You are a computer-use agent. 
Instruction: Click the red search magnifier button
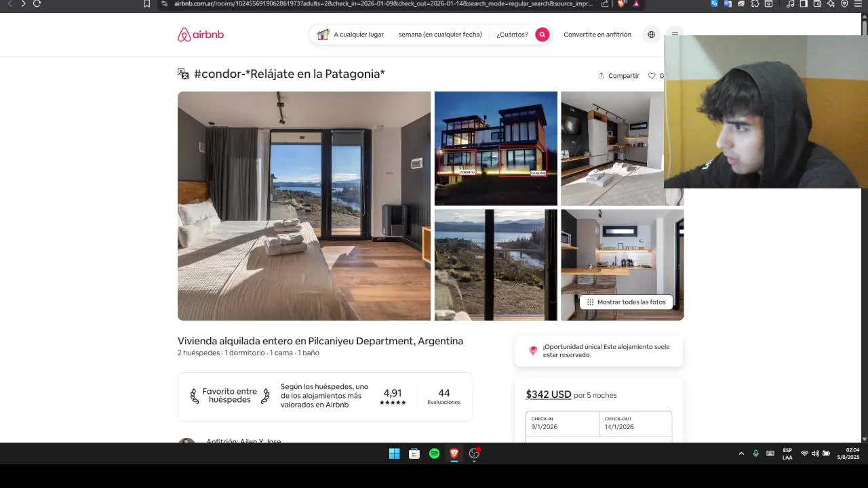(x=542, y=35)
